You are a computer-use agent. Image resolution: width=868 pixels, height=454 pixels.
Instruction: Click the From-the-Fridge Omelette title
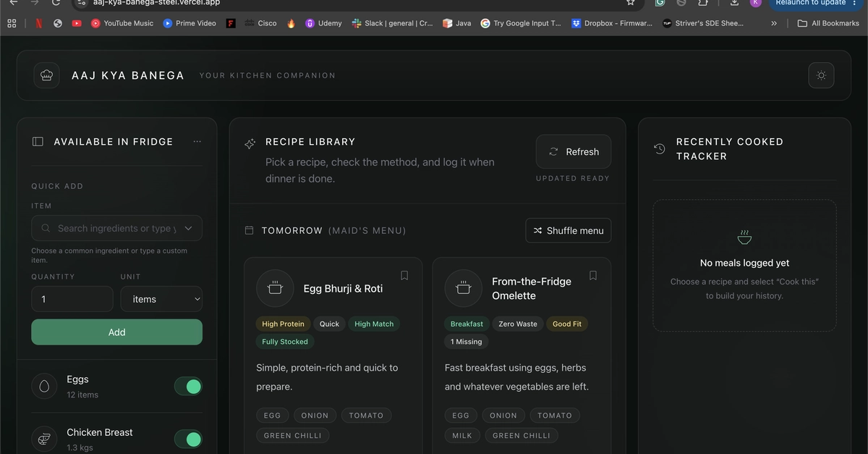click(532, 288)
